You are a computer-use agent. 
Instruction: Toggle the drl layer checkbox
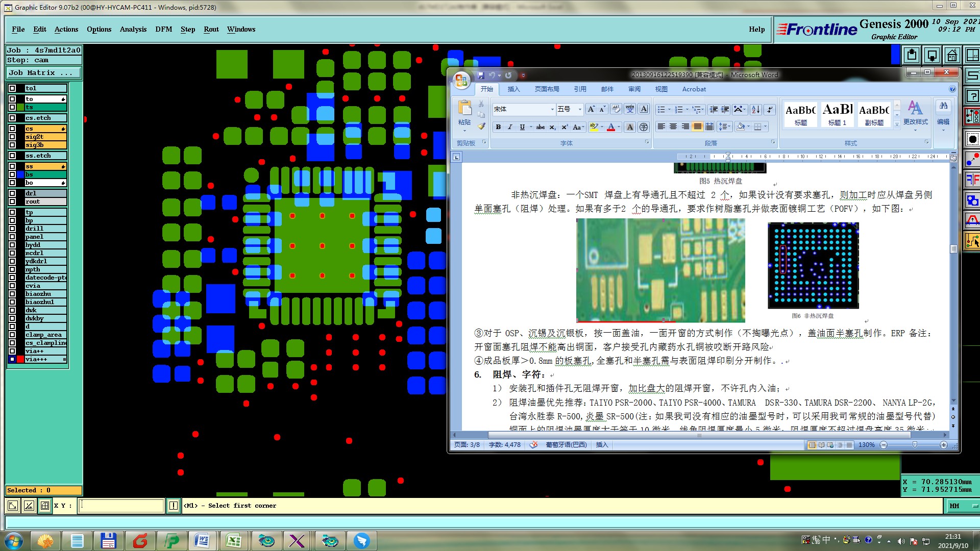[x=12, y=193]
